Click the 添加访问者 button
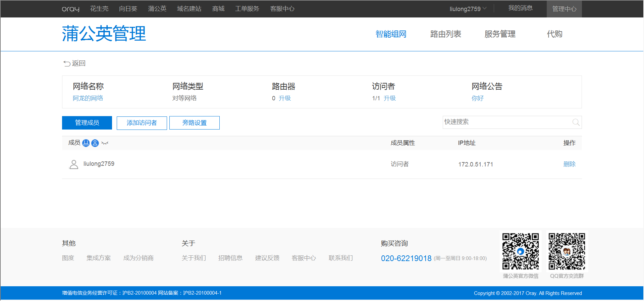The height and width of the screenshot is (301, 644). 142,123
